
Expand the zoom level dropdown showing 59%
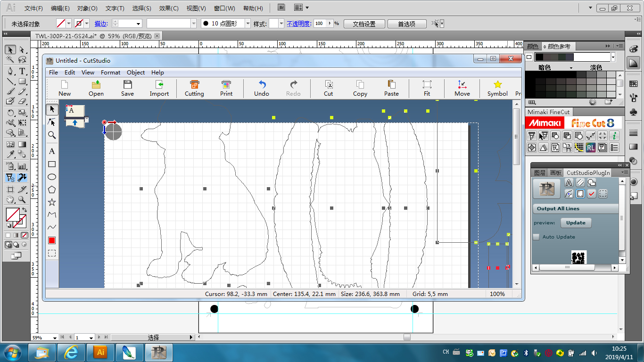[55, 337]
